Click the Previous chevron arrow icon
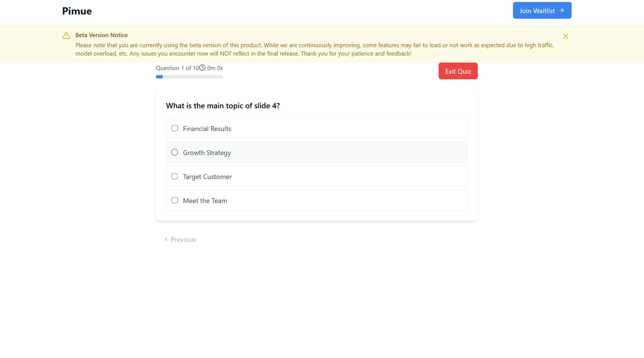The width and height of the screenshot is (644, 358). point(166,239)
